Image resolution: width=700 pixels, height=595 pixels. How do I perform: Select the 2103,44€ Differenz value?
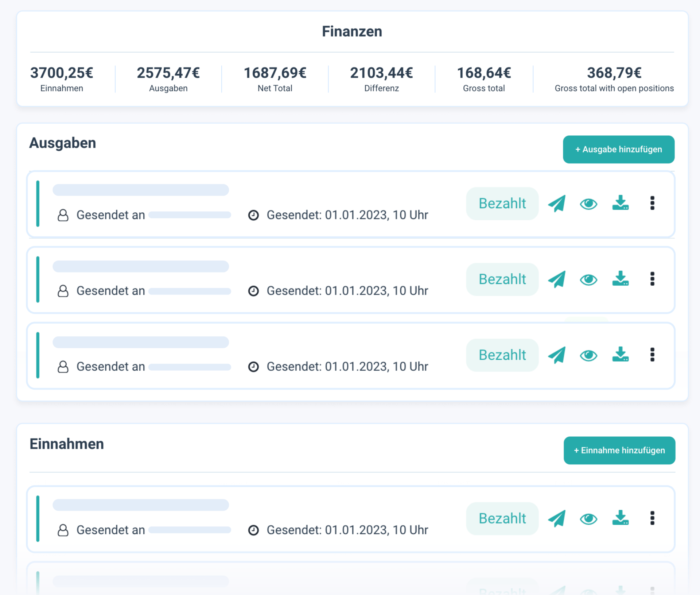click(x=381, y=73)
